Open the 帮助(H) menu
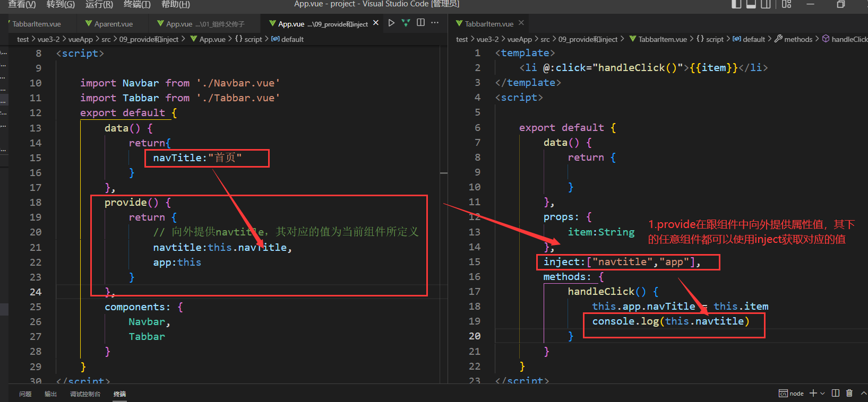The height and width of the screenshot is (402, 868). 175,4
